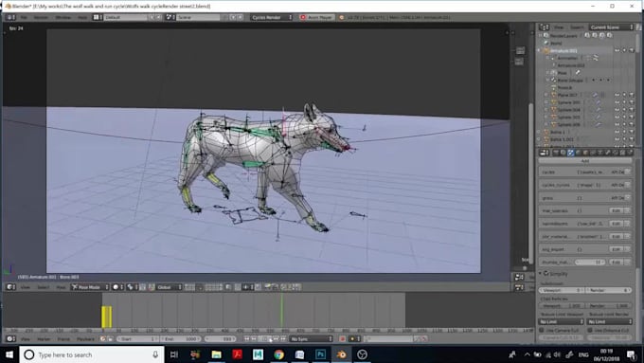Enable Use Camera Cull checkbox
Screen dimensions: 644x363
pyautogui.click(x=542, y=330)
